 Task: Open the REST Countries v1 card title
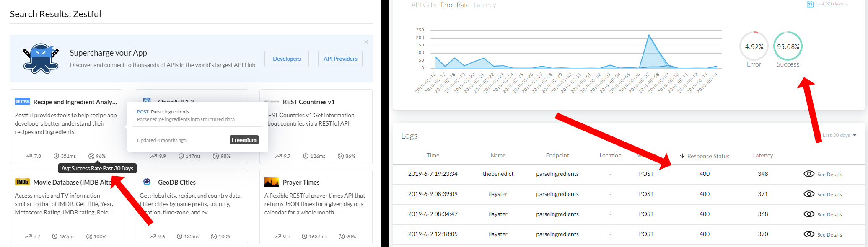[309, 102]
